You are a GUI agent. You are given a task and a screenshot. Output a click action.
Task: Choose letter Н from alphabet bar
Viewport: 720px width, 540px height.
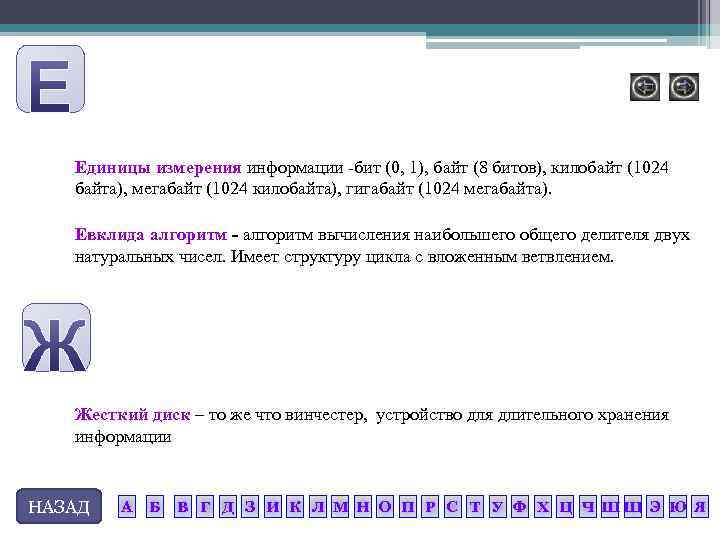[x=363, y=506]
